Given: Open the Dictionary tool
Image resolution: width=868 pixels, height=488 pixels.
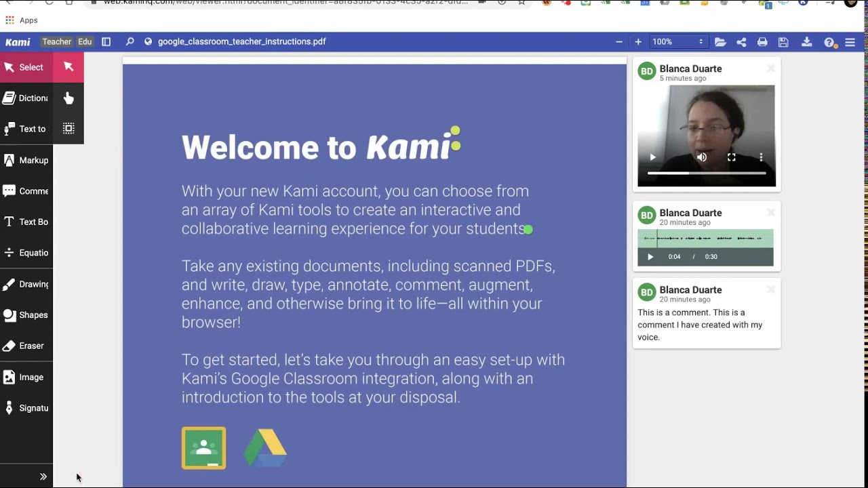Looking at the screenshot, I should pos(26,98).
